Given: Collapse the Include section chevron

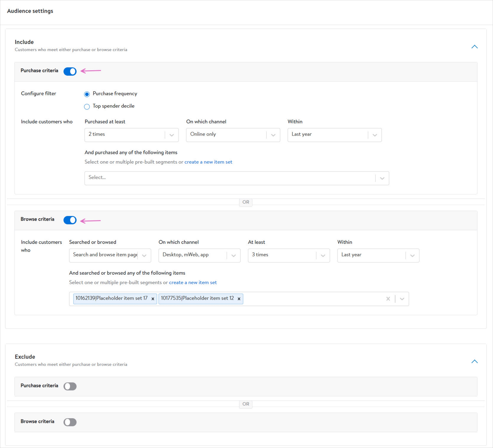Looking at the screenshot, I should tap(474, 47).
